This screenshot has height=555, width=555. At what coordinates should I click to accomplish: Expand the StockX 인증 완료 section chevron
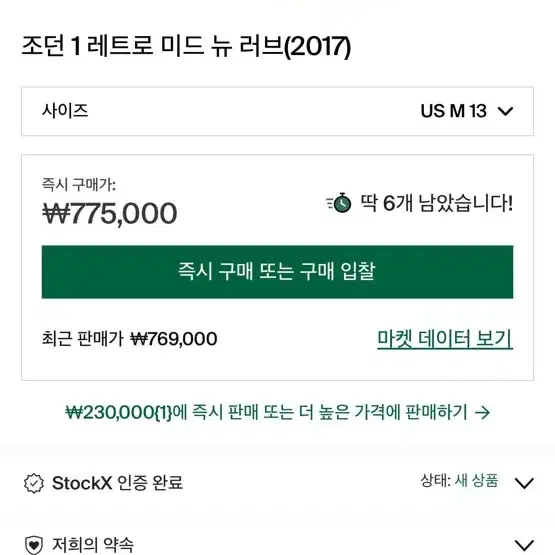tap(524, 483)
